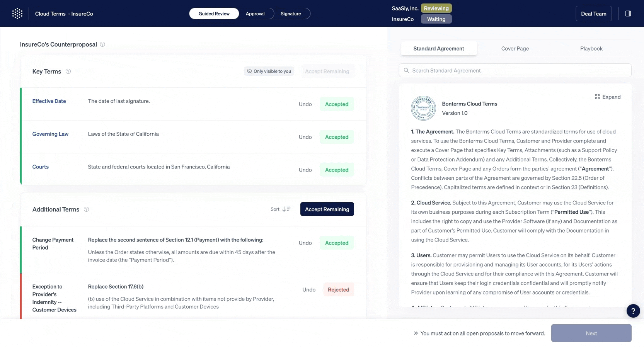Click the dotted app logo icon
This screenshot has height=347, width=644.
[x=17, y=14]
